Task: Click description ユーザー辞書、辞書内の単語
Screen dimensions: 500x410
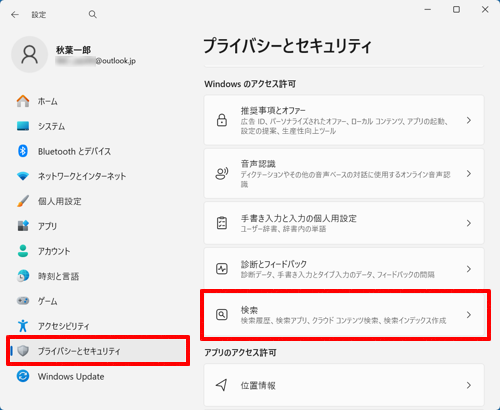Action: click(x=283, y=229)
